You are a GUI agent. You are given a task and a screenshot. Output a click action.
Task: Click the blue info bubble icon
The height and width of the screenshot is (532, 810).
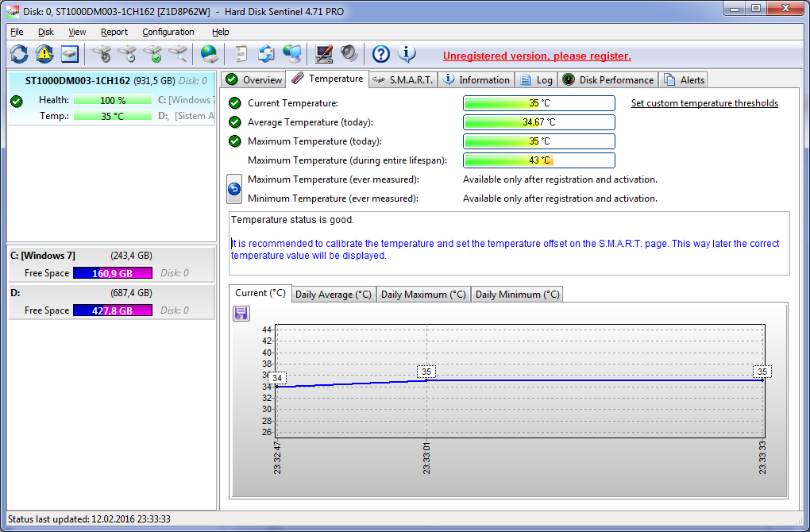click(407, 54)
